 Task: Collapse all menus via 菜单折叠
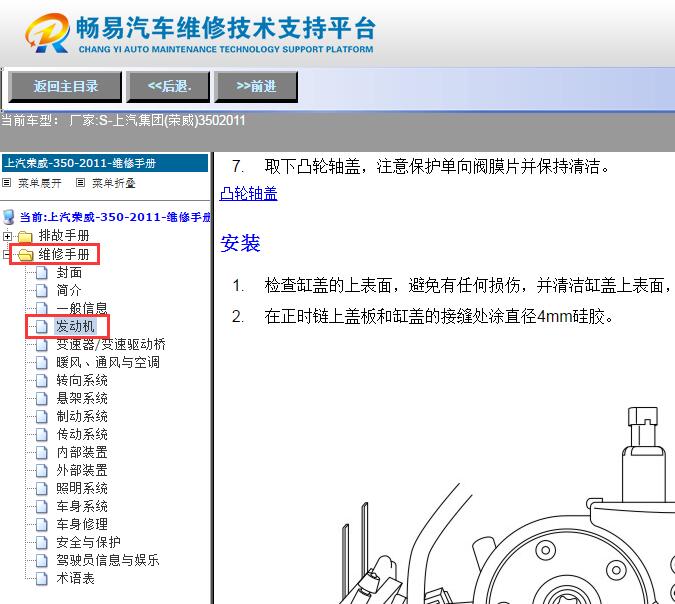tap(114, 183)
